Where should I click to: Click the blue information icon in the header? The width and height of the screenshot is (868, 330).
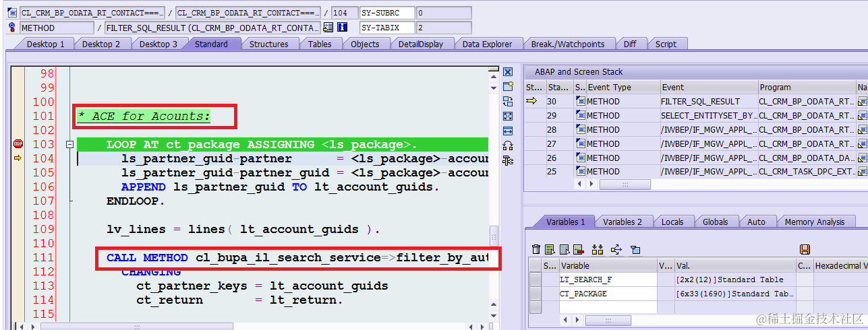tap(343, 28)
